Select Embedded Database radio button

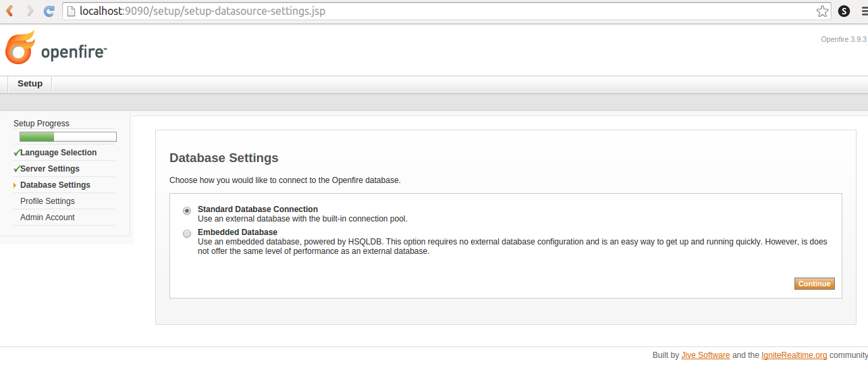click(187, 234)
